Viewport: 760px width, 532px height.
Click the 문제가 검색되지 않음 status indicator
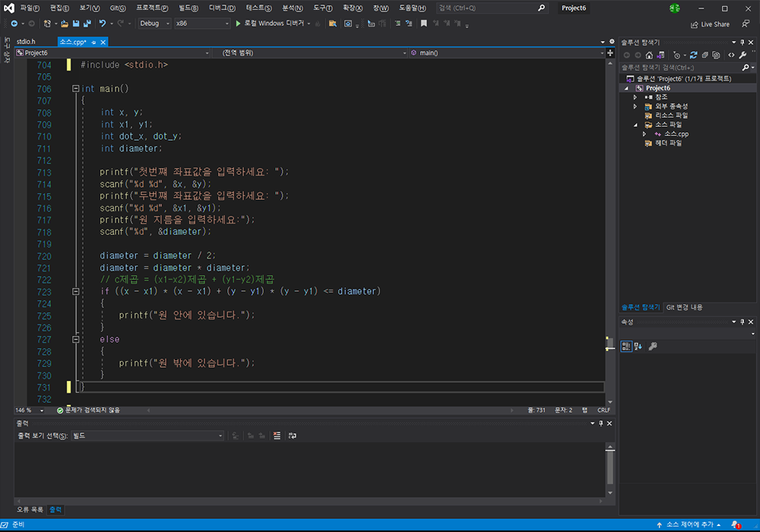pyautogui.click(x=88, y=410)
